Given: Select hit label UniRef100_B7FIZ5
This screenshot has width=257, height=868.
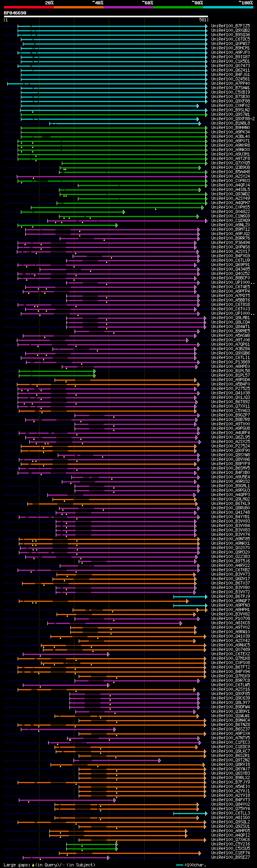Looking at the screenshot, I should click(230, 26).
